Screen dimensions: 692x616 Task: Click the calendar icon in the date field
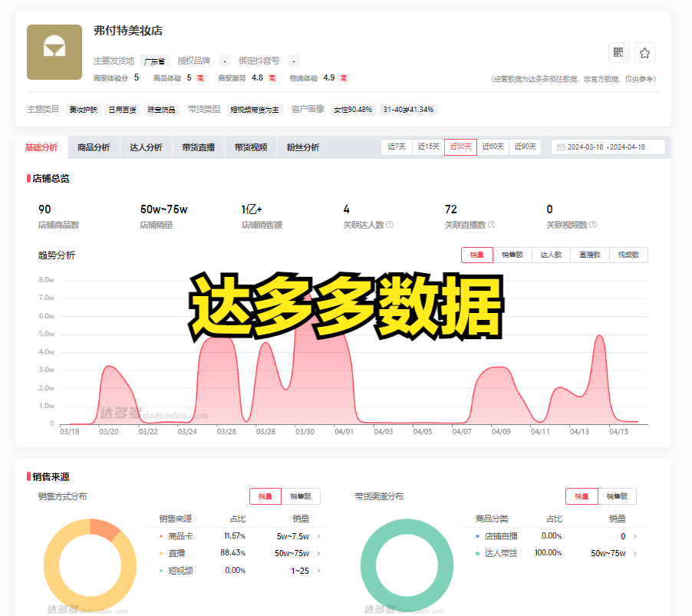tap(561, 147)
